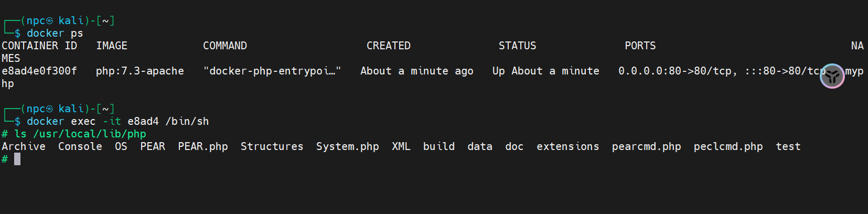Click the CONTAINER ID column header

[x=39, y=46]
